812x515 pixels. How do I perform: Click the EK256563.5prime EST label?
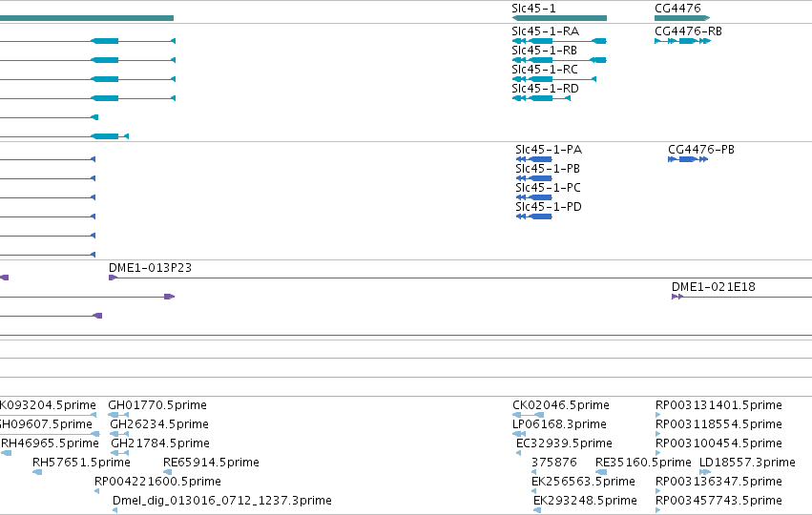(583, 482)
